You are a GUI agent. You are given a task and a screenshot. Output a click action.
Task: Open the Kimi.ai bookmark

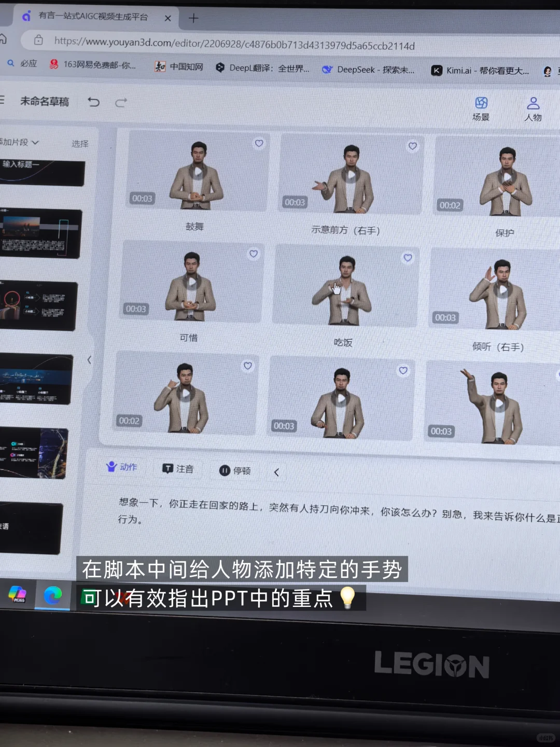point(480,70)
